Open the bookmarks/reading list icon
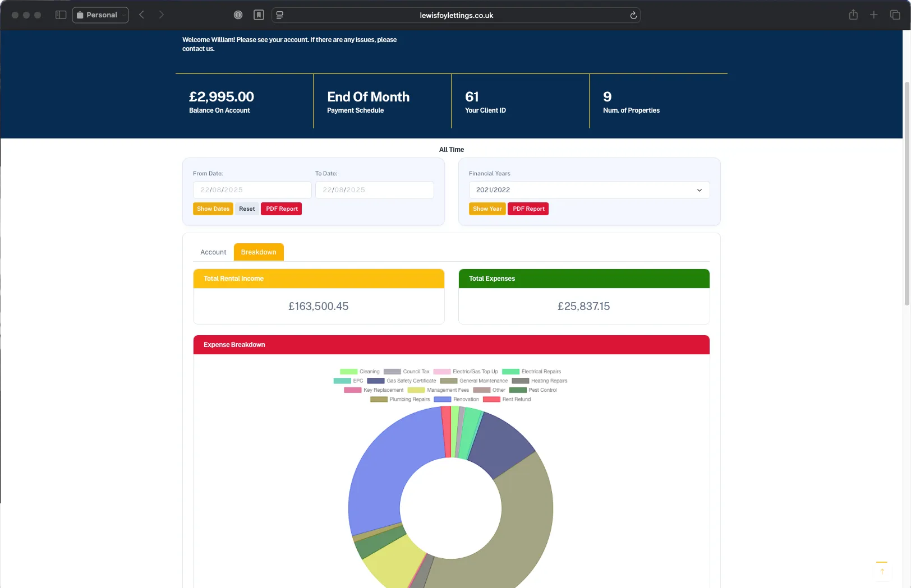 point(259,15)
